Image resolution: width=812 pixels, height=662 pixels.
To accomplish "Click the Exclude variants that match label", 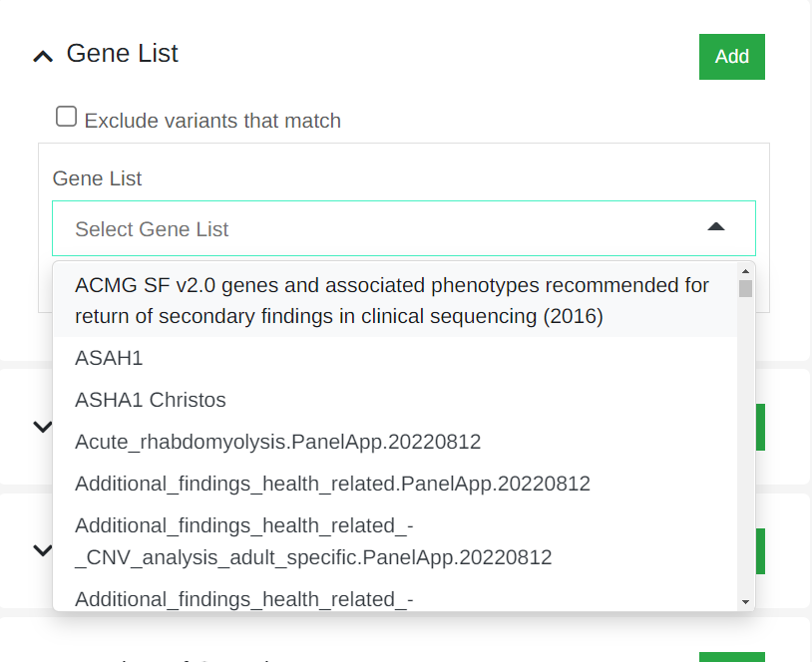I will click(x=212, y=122).
